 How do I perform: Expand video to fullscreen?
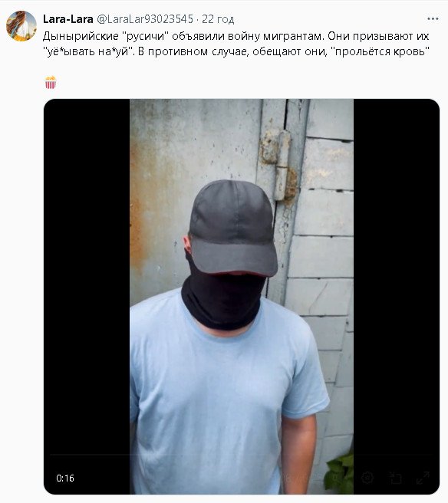(x=423, y=478)
